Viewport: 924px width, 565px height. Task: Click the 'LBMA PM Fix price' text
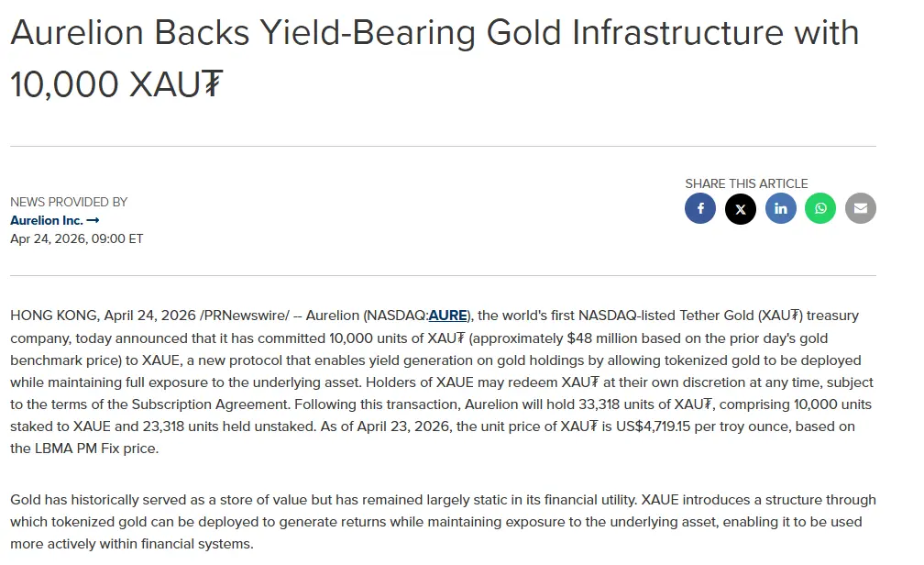(x=96, y=449)
